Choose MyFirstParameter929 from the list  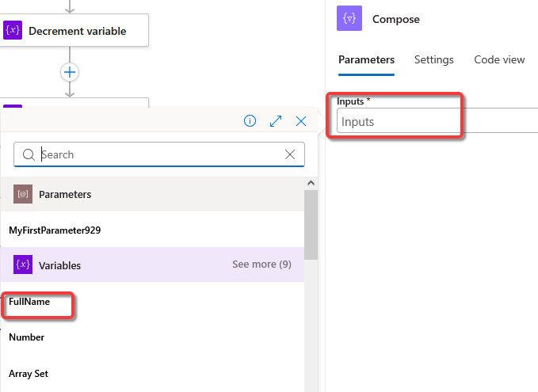pyautogui.click(x=55, y=230)
